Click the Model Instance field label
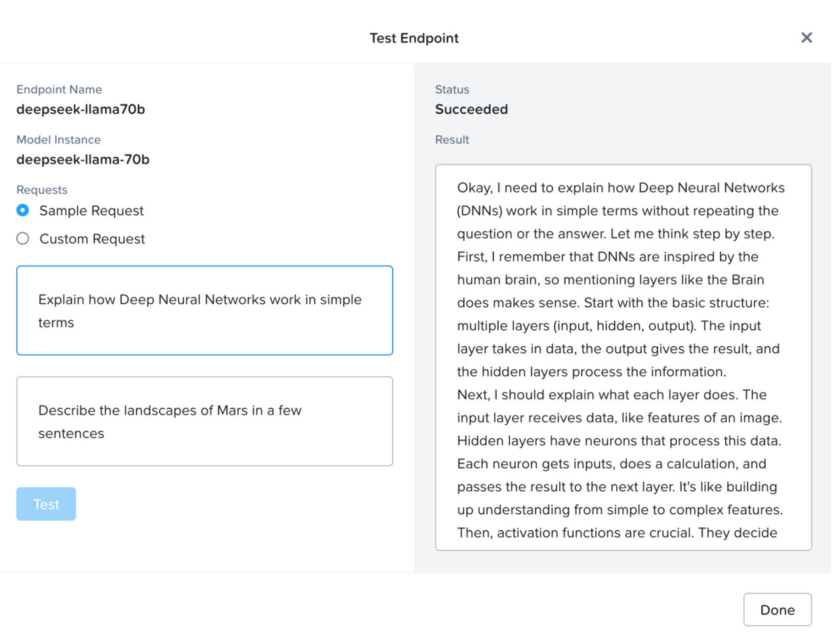Screen dimensions: 840x640 58,140
